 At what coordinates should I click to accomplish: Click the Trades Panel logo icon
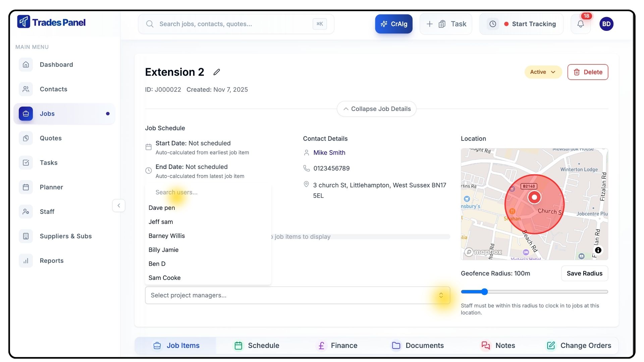24,22
